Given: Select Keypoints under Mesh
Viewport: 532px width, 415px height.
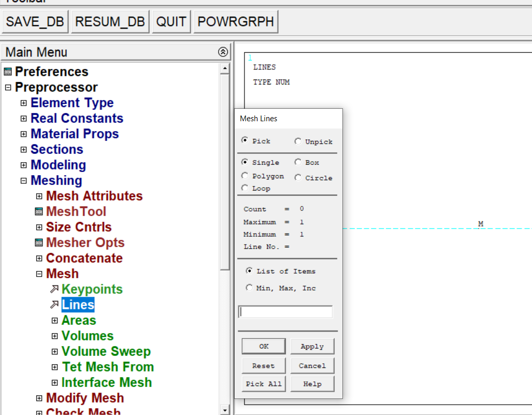Looking at the screenshot, I should tap(92, 289).
